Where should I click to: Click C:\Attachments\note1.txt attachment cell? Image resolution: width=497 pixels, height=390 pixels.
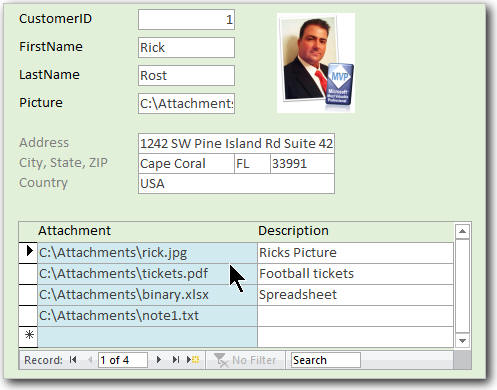click(147, 316)
